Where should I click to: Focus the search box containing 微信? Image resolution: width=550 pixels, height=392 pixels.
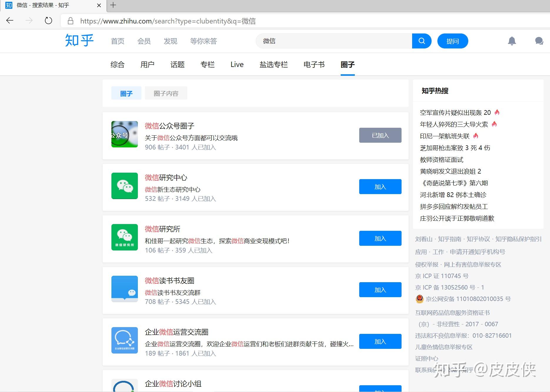[334, 41]
